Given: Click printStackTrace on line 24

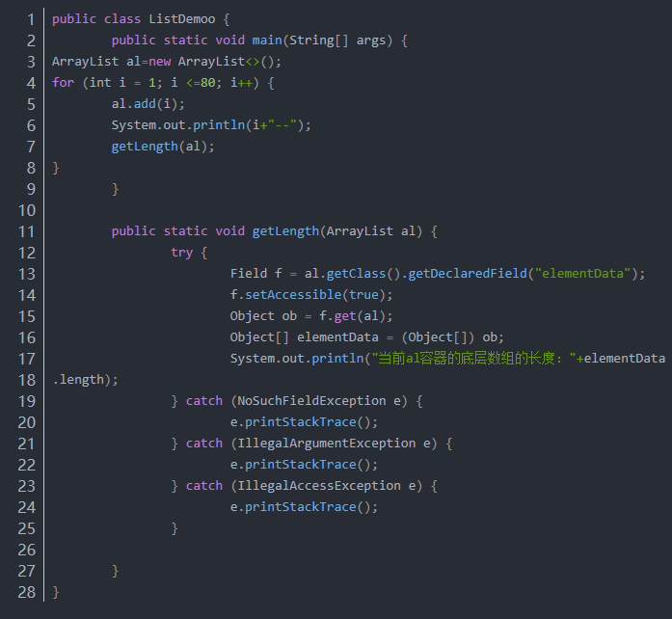Looking at the screenshot, I should pos(301,507).
